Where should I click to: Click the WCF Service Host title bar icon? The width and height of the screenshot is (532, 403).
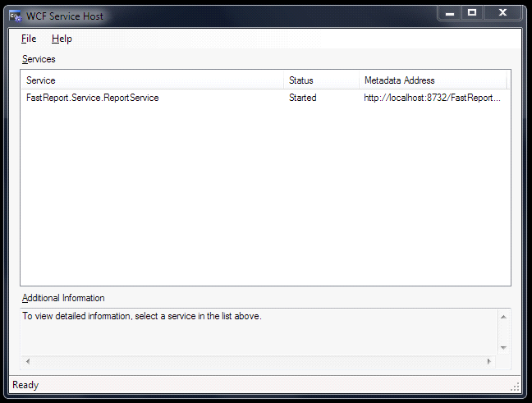(16, 16)
